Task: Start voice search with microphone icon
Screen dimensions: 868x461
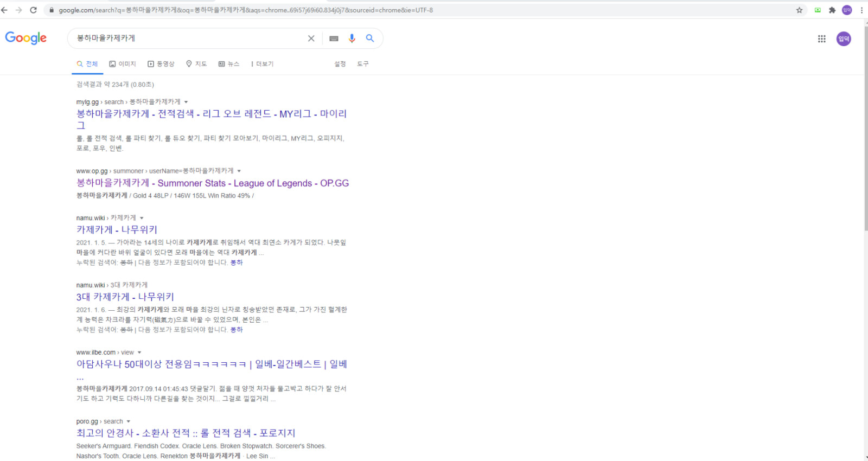Action: point(352,39)
